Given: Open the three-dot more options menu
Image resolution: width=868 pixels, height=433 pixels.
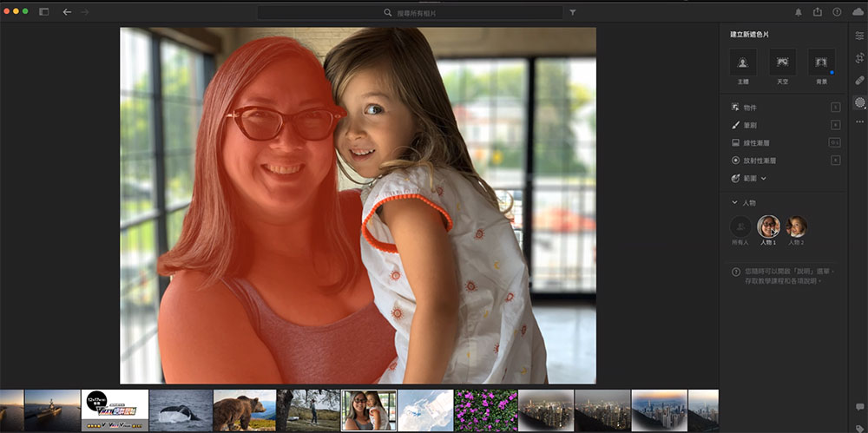Looking at the screenshot, I should coord(859,121).
